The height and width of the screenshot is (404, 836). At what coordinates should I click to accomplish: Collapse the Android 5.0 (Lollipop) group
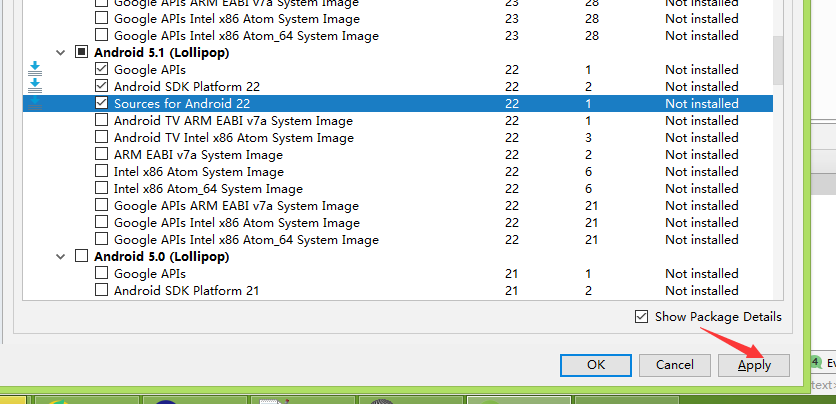(x=60, y=256)
